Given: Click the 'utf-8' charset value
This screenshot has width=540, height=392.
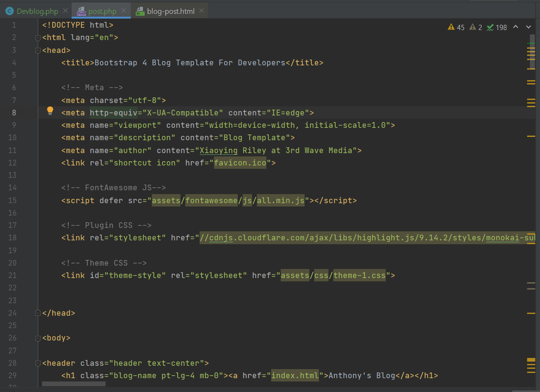Looking at the screenshot, I should [x=145, y=101].
